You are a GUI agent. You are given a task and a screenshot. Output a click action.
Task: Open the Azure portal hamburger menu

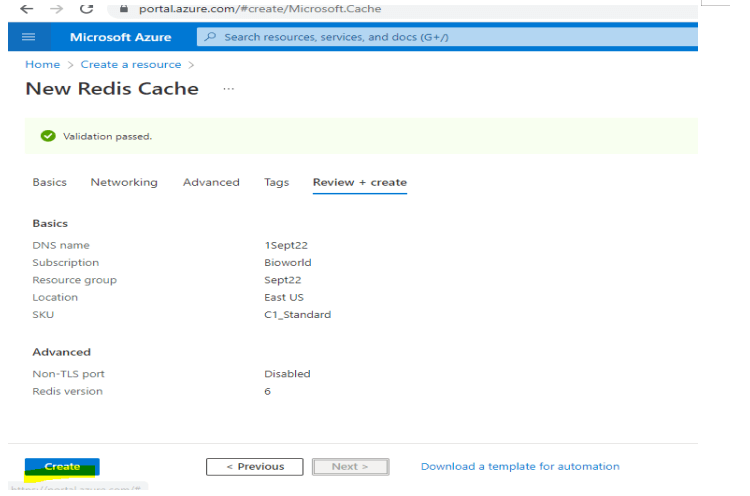[29, 37]
